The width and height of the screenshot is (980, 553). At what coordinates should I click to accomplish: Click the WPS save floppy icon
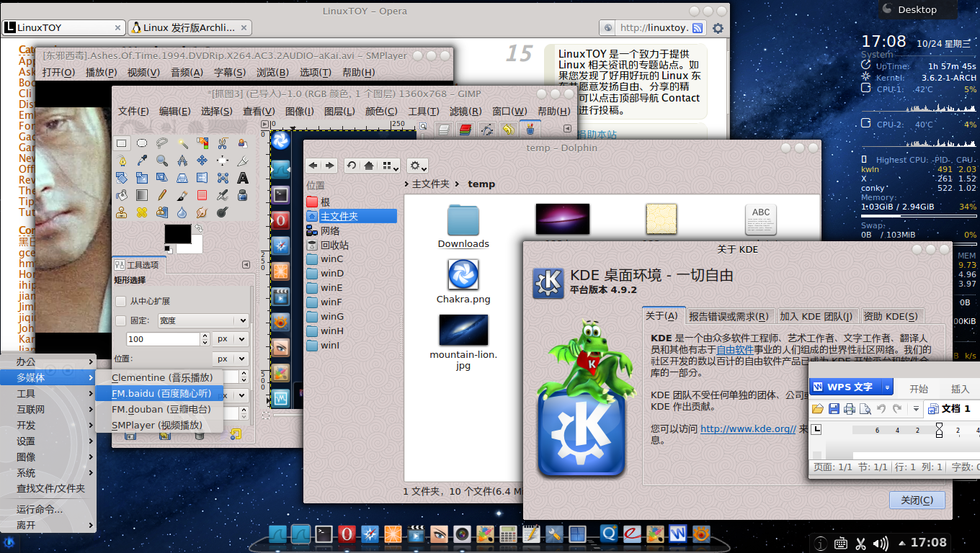pyautogui.click(x=834, y=409)
